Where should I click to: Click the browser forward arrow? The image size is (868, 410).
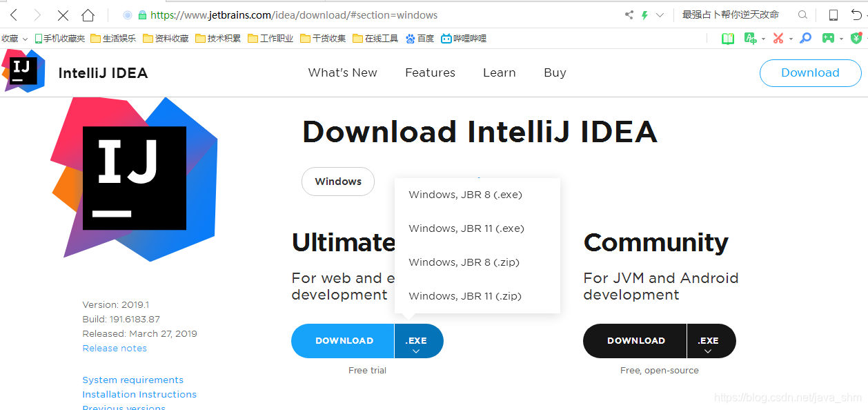37,14
